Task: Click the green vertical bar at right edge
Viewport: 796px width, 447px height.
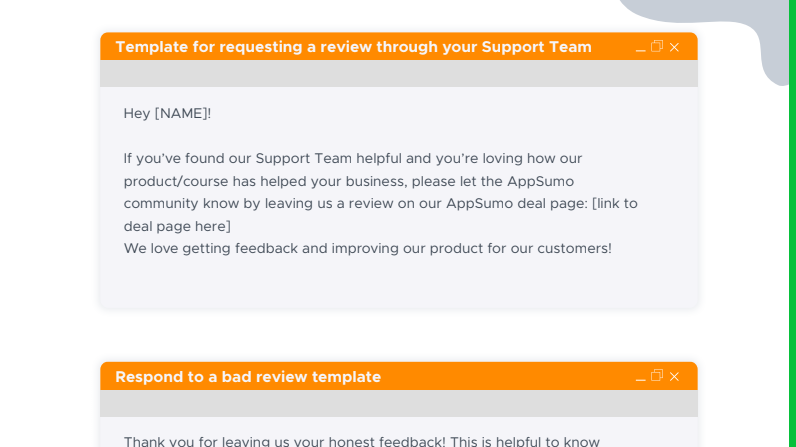Action: point(792,223)
